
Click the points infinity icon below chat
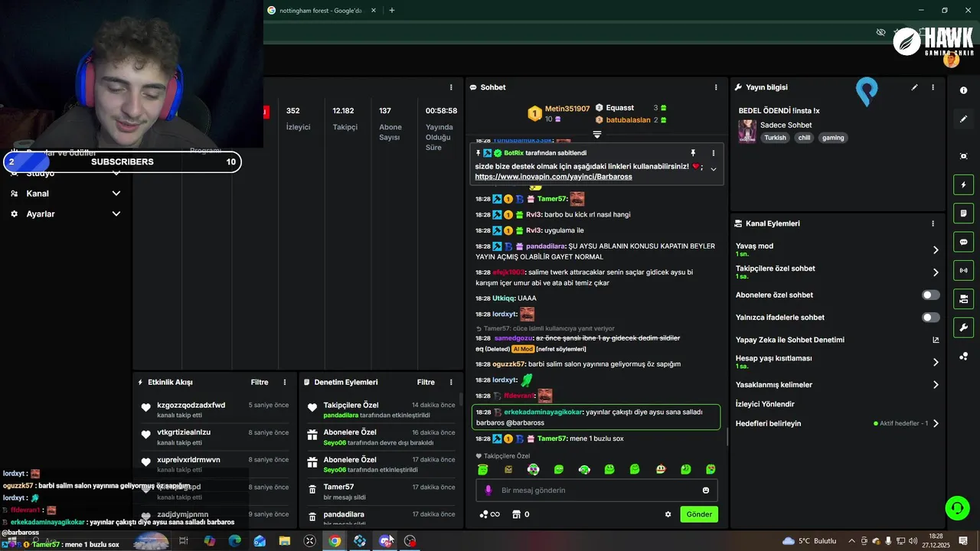489,514
